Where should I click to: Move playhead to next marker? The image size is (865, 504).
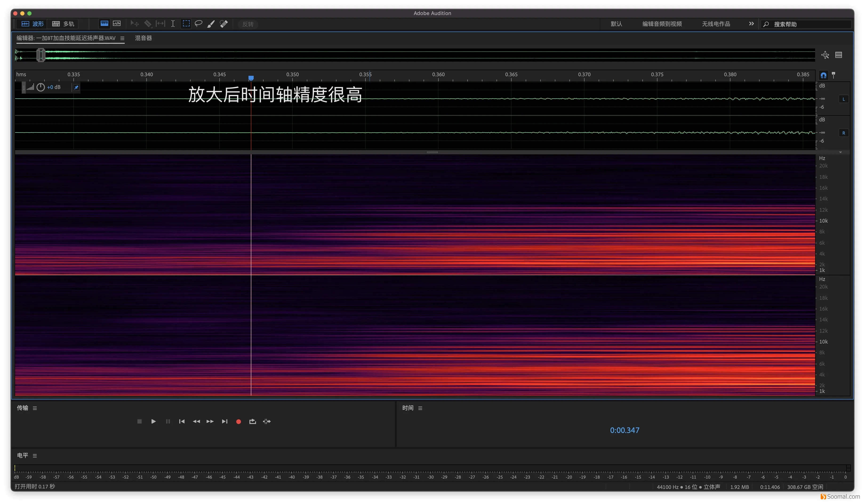(x=224, y=422)
